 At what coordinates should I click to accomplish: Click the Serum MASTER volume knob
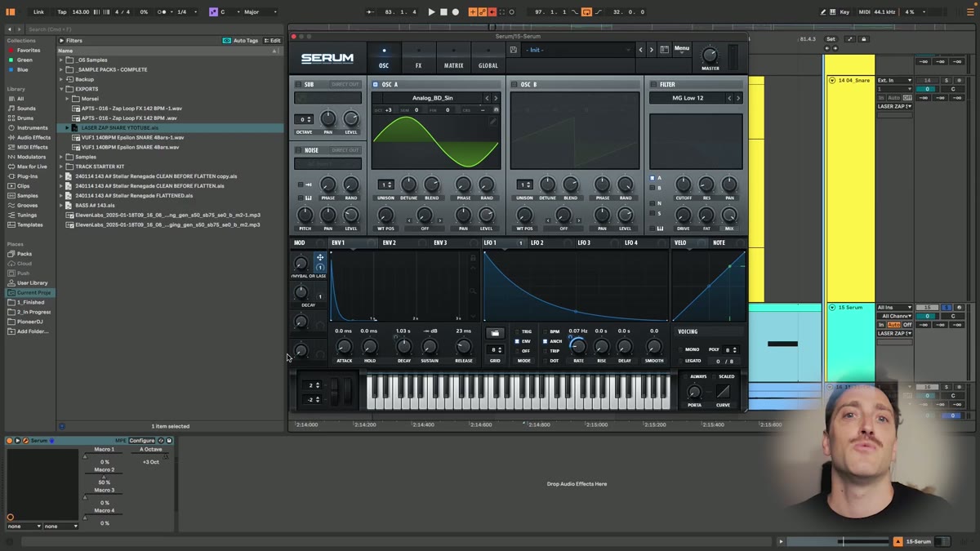pos(710,56)
